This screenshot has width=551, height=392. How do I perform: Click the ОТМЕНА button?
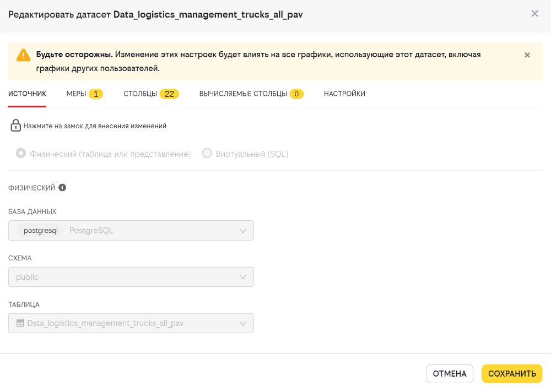pyautogui.click(x=450, y=374)
